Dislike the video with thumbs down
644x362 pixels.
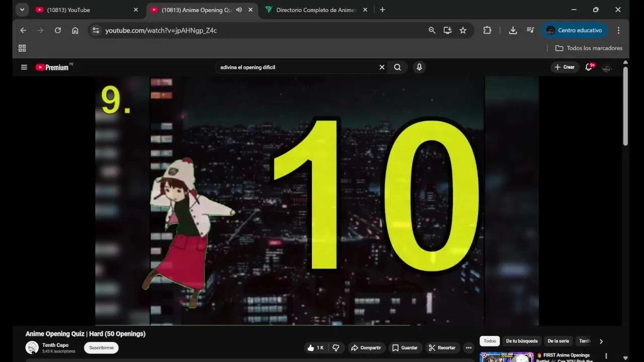pyautogui.click(x=336, y=347)
